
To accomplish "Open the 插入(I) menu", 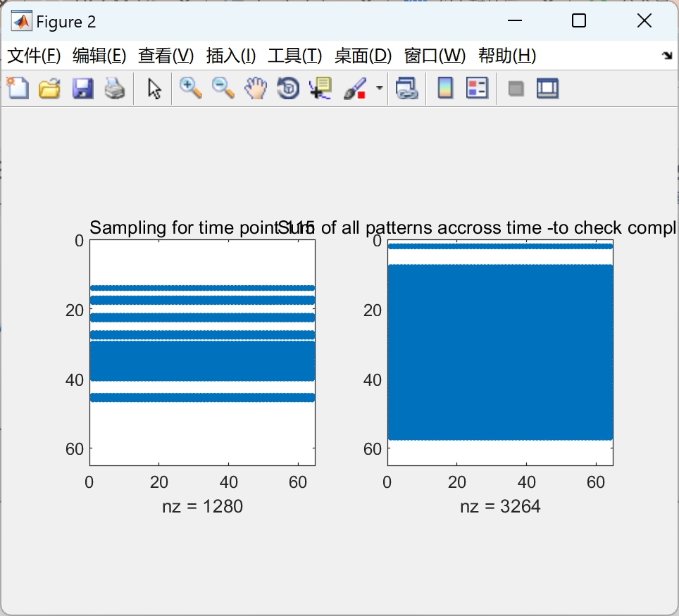I will 231,56.
